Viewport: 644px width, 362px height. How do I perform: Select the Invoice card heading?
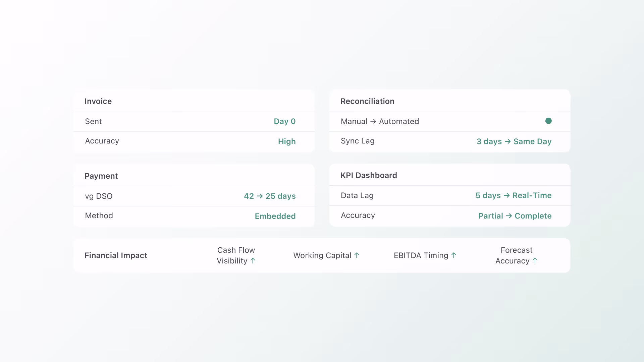tap(98, 101)
